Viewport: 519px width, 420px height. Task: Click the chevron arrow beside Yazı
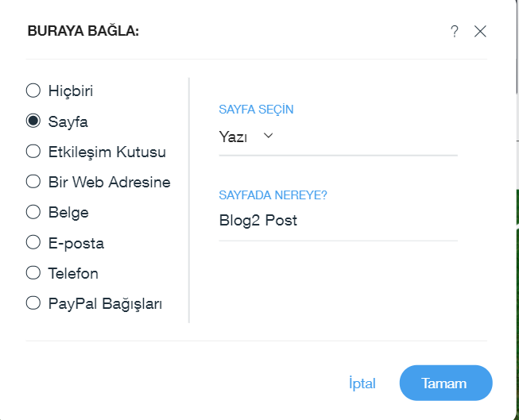[268, 136]
